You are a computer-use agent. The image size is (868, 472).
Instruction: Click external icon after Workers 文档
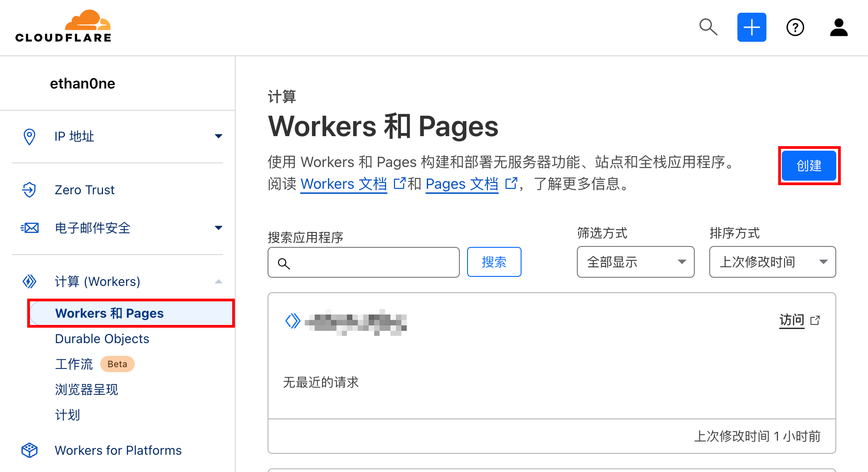400,183
